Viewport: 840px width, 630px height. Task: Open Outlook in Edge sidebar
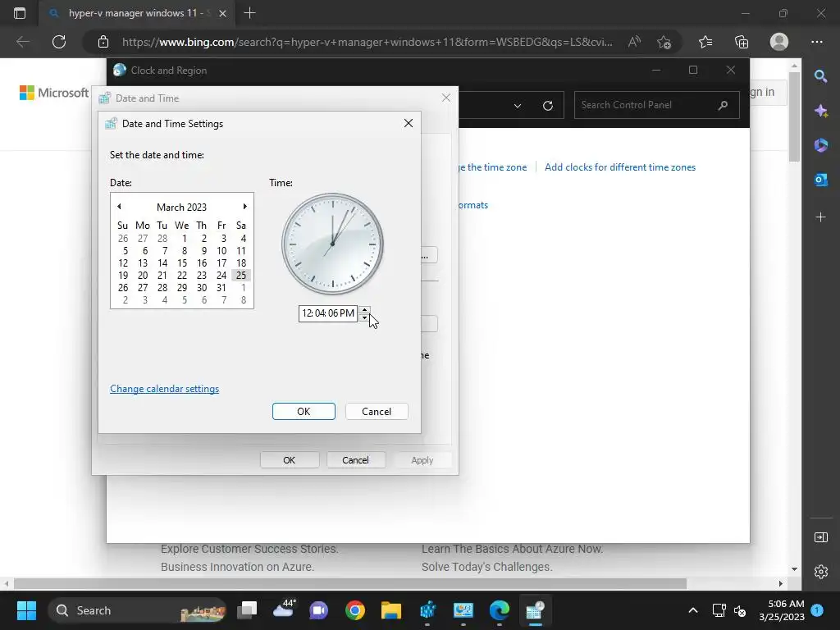820,180
